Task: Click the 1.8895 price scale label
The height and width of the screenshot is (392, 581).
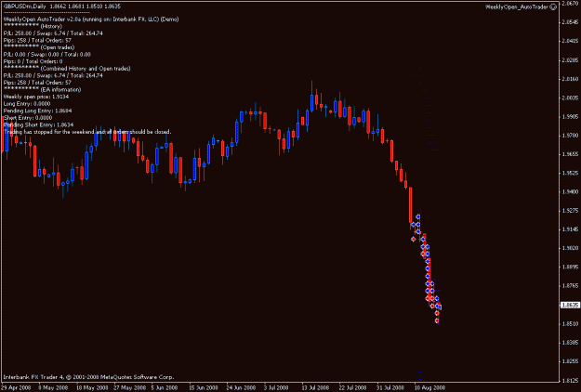Action: pyautogui.click(x=570, y=267)
